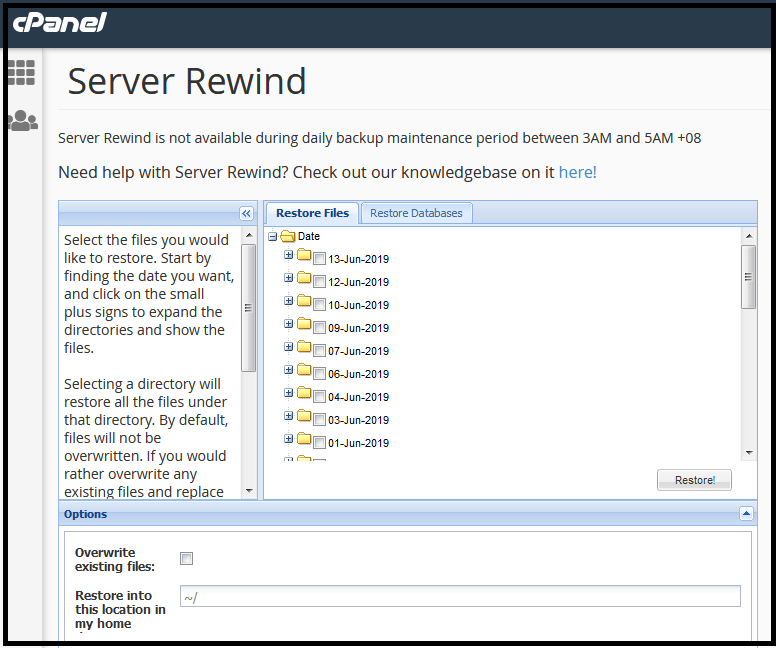Click the 13-Jun-2019 folder icon

click(x=304, y=255)
